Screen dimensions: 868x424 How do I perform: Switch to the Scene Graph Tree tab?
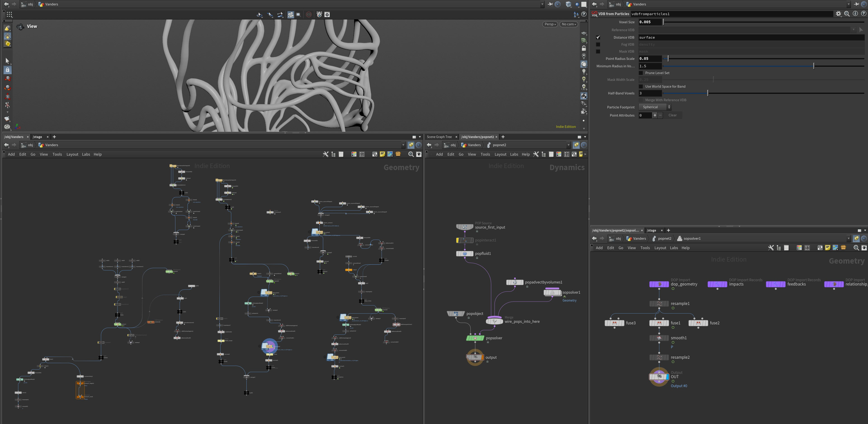click(x=439, y=137)
